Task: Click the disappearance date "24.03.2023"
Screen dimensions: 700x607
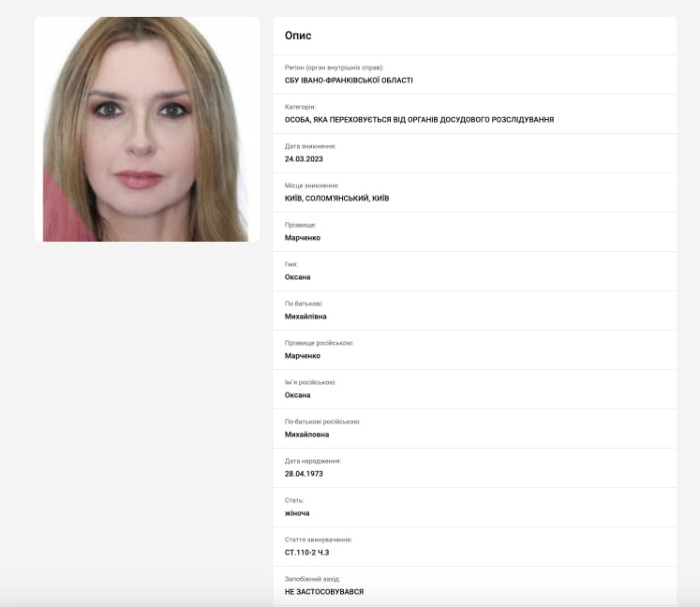Action: click(304, 159)
